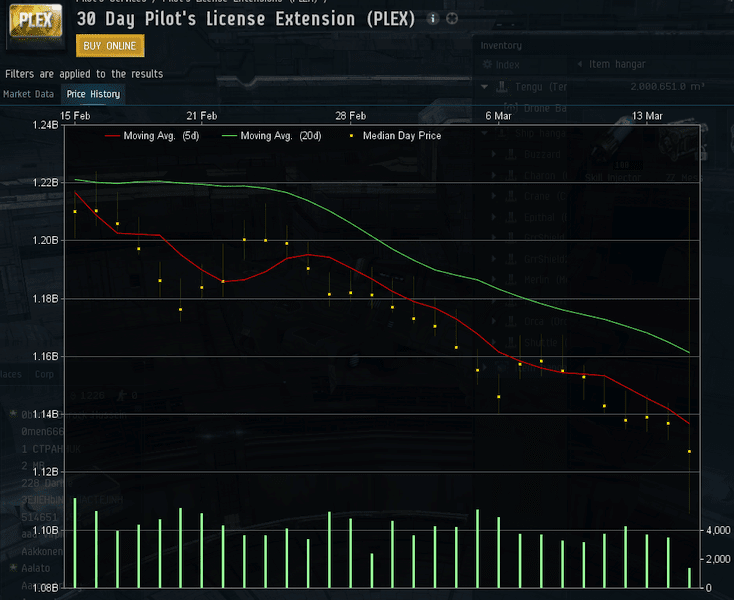The image size is (734, 600).
Task: Click the 1.16B price axis label
Action: coord(45,356)
